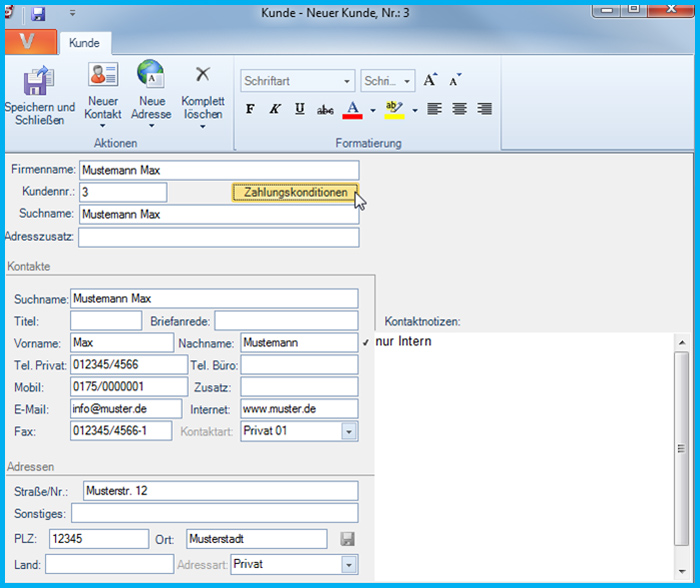Click the Ort field
Image resolution: width=700 pixels, height=588 pixels.
(x=257, y=539)
